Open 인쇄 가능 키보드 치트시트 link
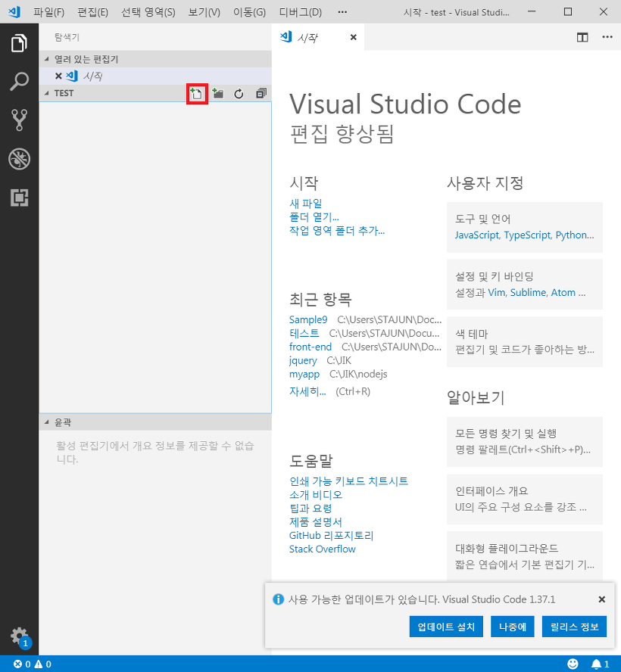The width and height of the screenshot is (621, 672). tap(348, 481)
